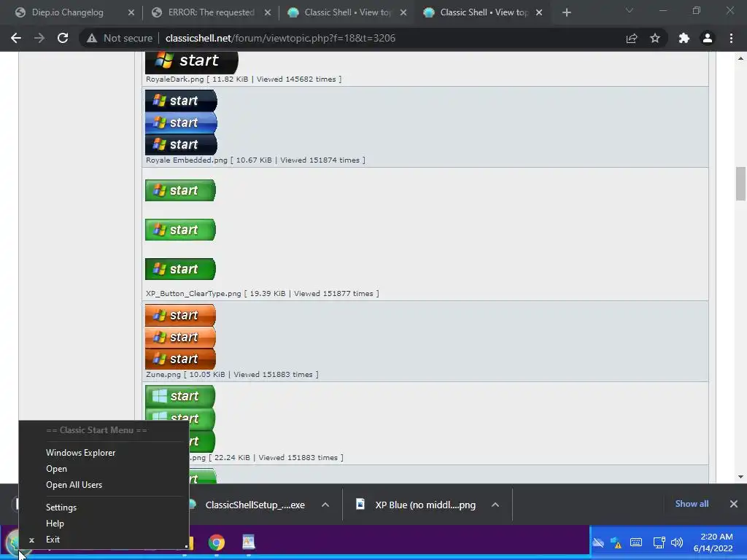Click Show all downloads
This screenshot has height=560, width=747.
(x=692, y=504)
